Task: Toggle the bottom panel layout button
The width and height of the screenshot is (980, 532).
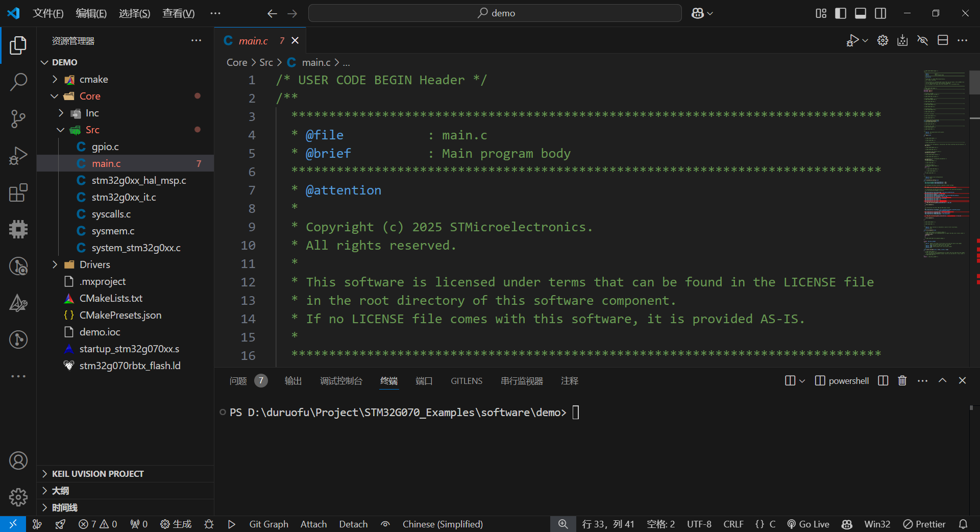Action: tap(861, 13)
